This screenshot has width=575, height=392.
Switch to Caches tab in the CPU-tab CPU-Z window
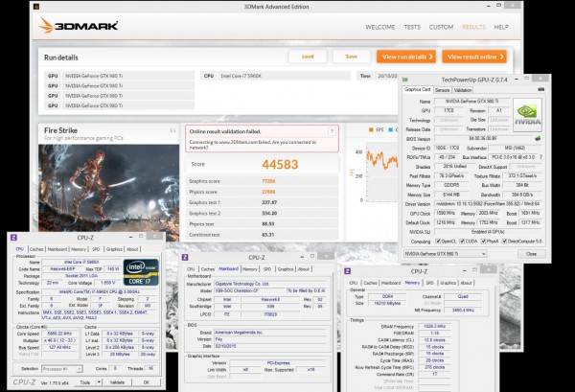pyautogui.click(x=36, y=249)
